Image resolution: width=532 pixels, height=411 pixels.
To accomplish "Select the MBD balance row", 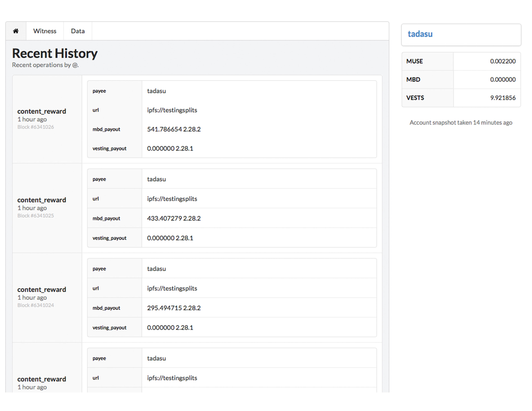I will click(461, 80).
